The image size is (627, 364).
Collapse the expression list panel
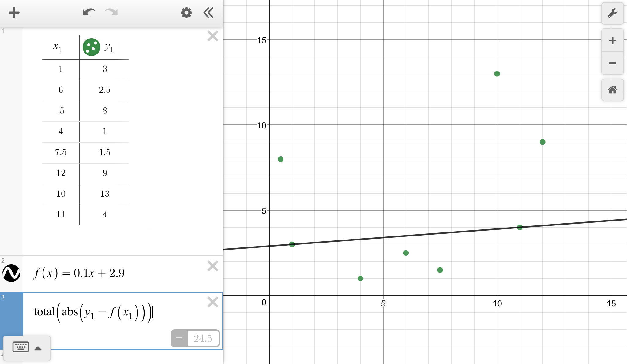[208, 13]
